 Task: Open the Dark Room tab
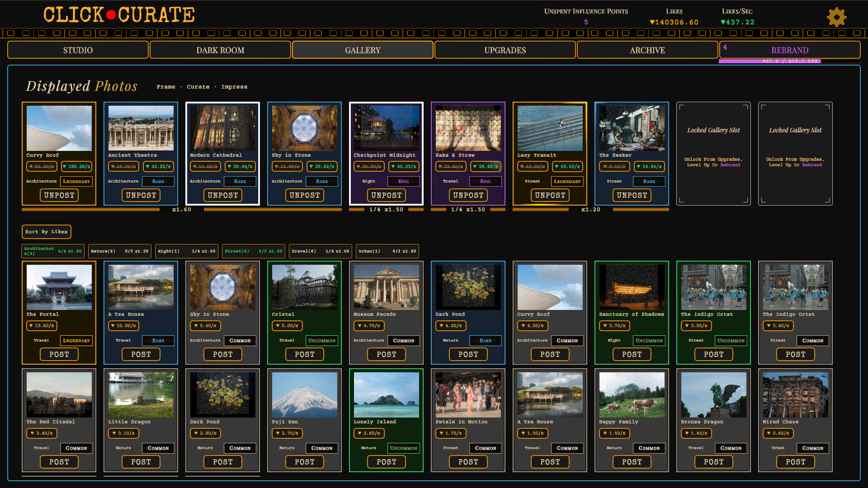(220, 50)
